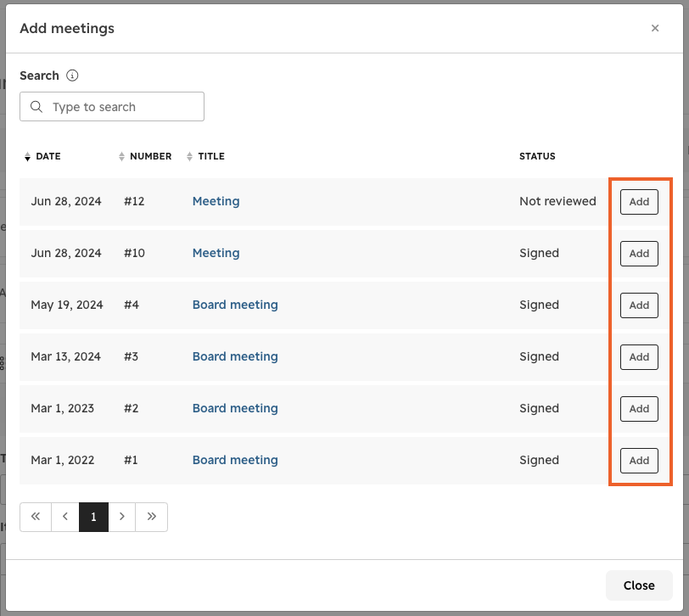The image size is (689, 616).
Task: Jump to the last page of results
Action: pyautogui.click(x=152, y=517)
